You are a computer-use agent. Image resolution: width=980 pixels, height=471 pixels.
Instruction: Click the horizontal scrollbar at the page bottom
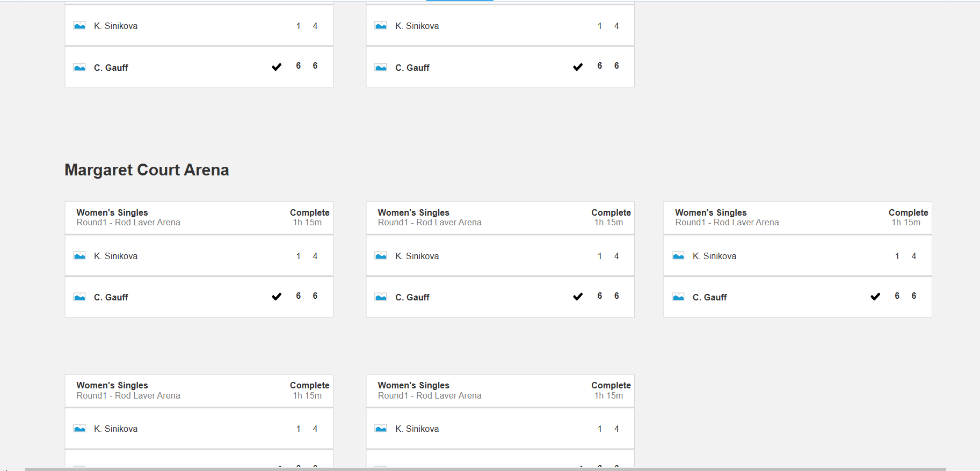(483, 469)
